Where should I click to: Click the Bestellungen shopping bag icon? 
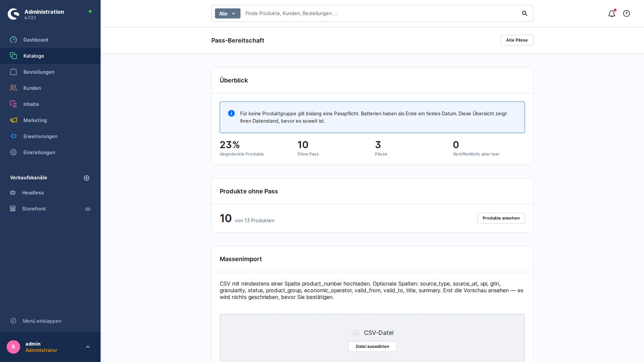[13, 72]
